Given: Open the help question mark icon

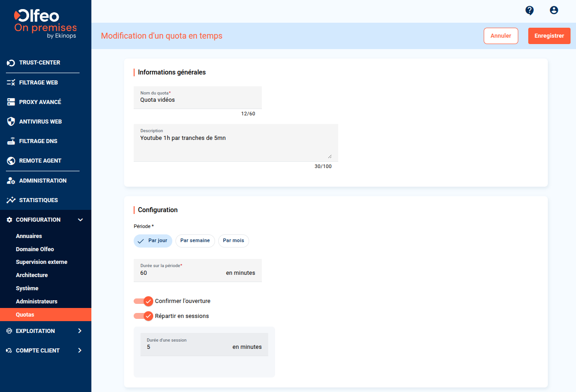Looking at the screenshot, I should 529,10.
